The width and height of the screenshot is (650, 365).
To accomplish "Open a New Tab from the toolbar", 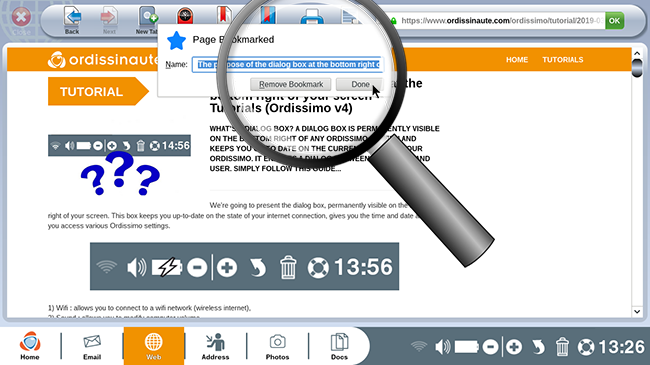I will (148, 19).
